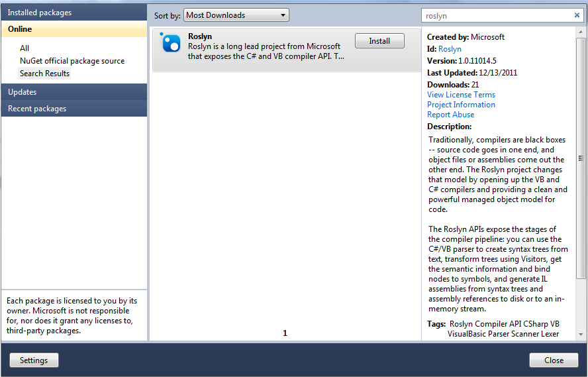588x377 pixels.
Task: Select NuGet official package source
Action: [x=72, y=61]
